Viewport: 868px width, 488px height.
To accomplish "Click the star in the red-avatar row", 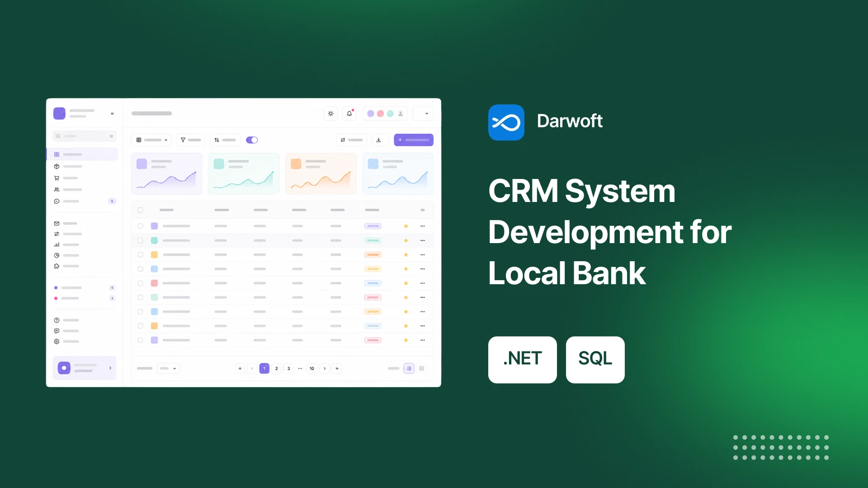I will 406,283.
